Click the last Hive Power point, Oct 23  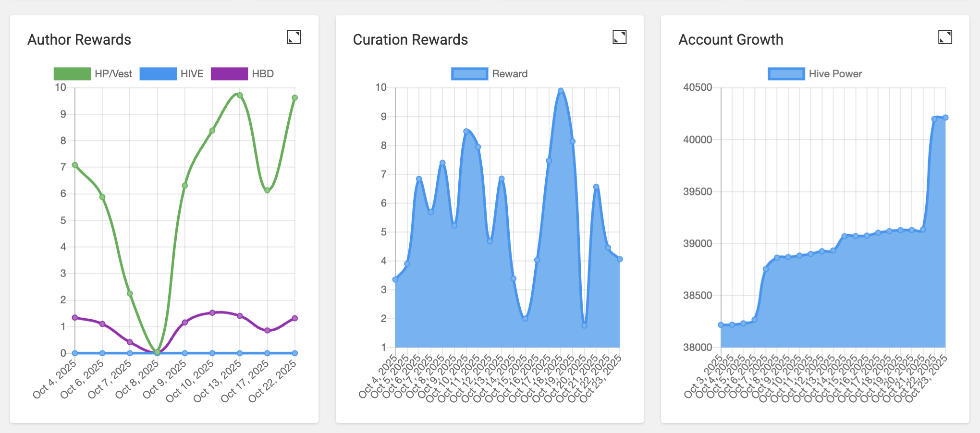tap(945, 118)
